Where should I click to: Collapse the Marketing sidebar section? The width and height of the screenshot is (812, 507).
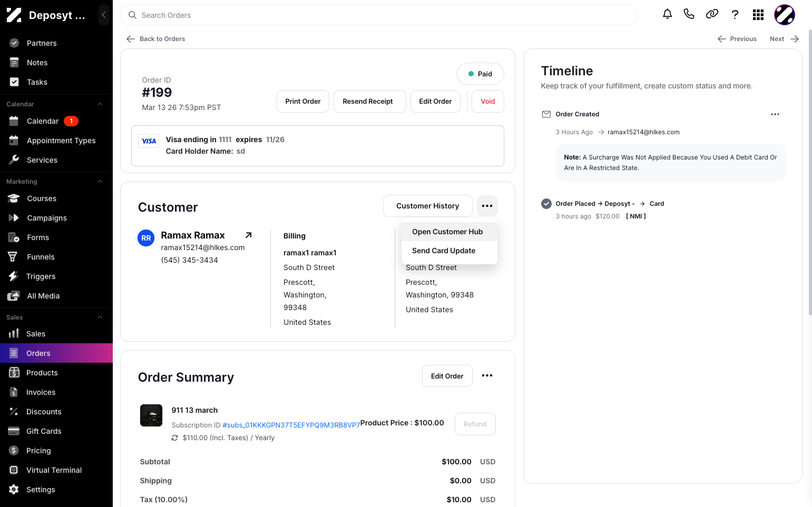tap(100, 182)
